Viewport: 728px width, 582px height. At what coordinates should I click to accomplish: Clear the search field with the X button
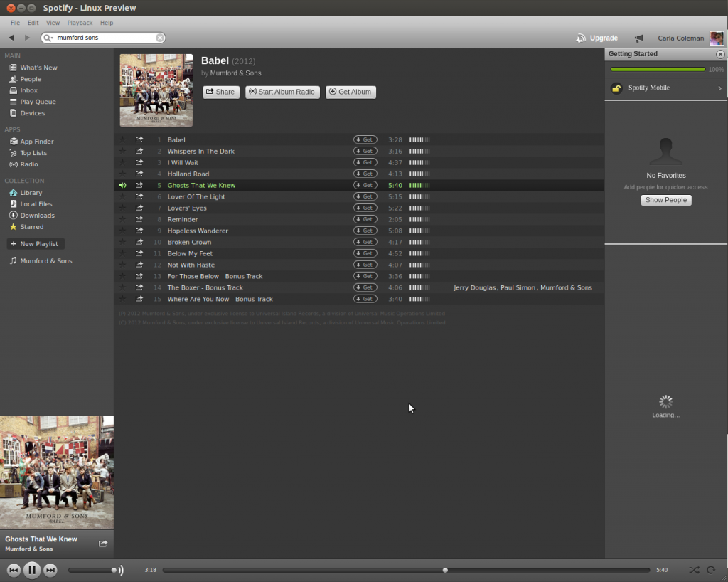(160, 38)
